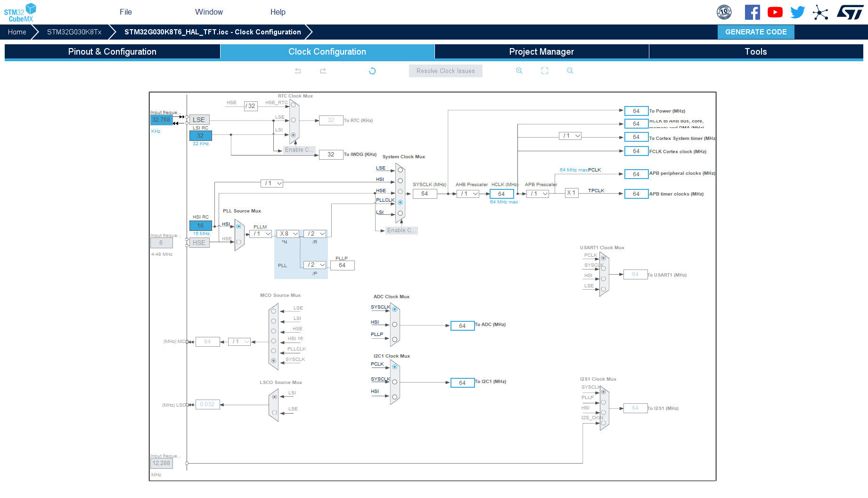868x498 pixels.
Task: Click the redo arrow icon
Action: (323, 71)
